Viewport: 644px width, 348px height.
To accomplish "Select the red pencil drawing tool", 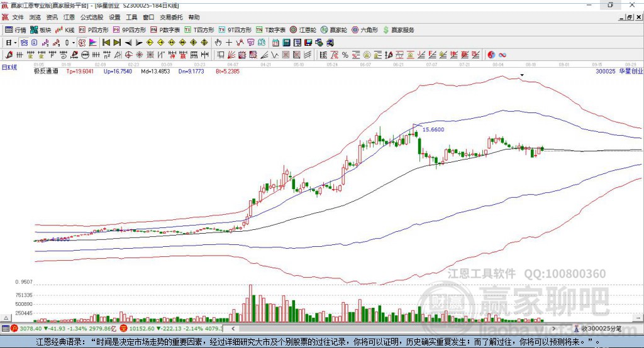I will click(x=9, y=55).
